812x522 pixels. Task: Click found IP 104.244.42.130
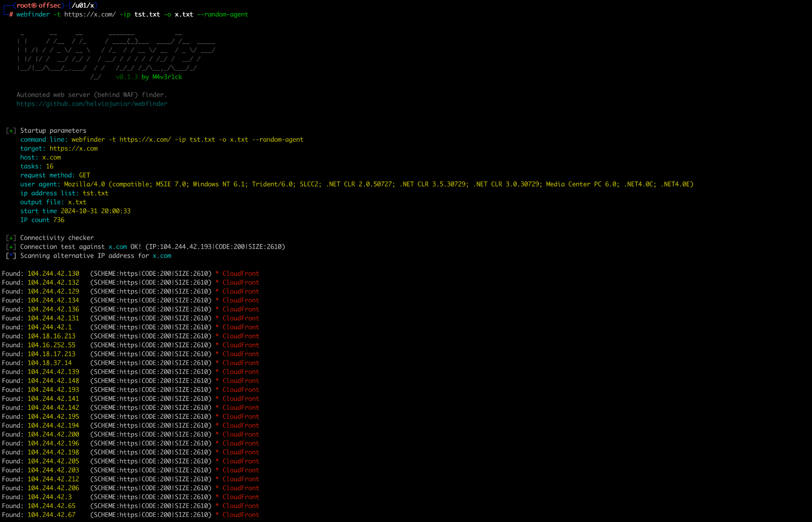tap(53, 274)
